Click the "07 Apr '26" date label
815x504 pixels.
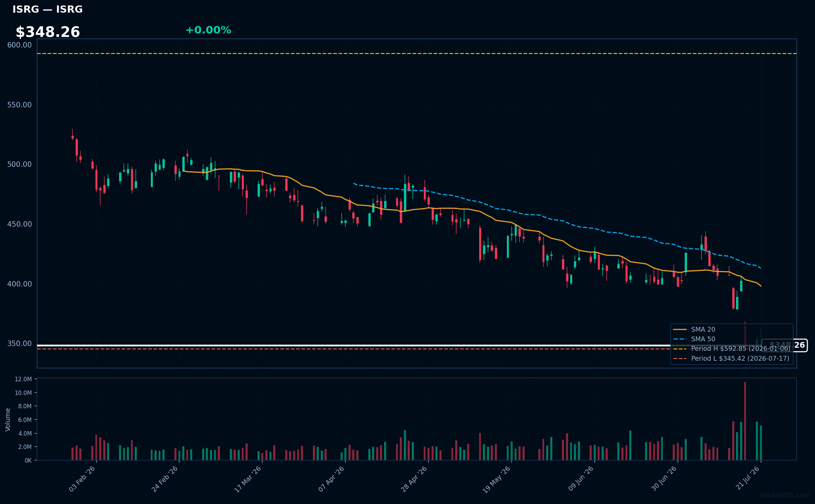[331, 479]
